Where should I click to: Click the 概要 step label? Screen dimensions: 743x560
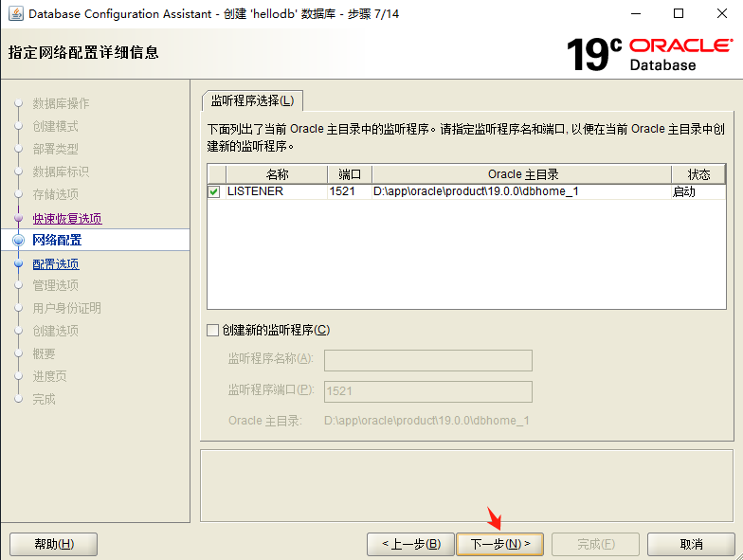(x=44, y=353)
